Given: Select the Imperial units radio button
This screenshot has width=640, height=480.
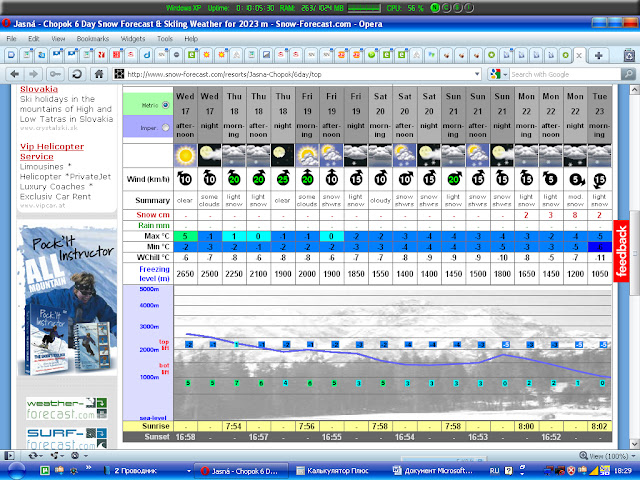Looking at the screenshot, I should (165, 129).
